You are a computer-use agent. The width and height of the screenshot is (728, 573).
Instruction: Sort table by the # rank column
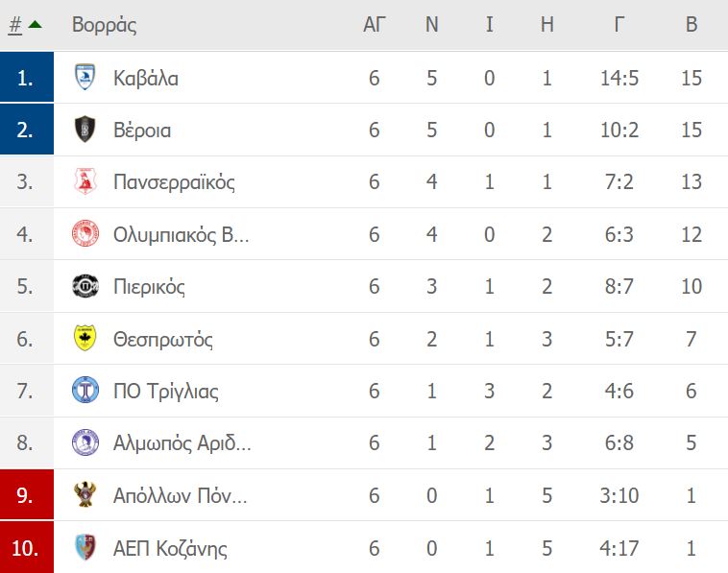(x=14, y=25)
